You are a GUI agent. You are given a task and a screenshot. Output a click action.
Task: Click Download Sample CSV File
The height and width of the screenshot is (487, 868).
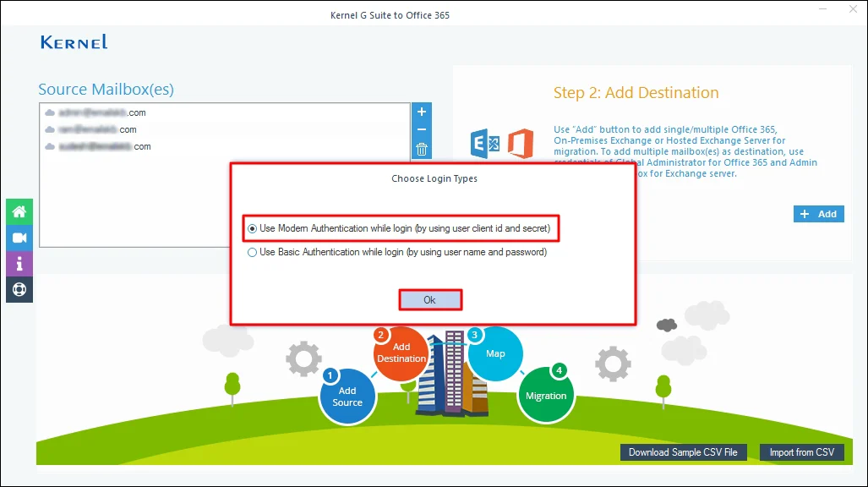683,452
